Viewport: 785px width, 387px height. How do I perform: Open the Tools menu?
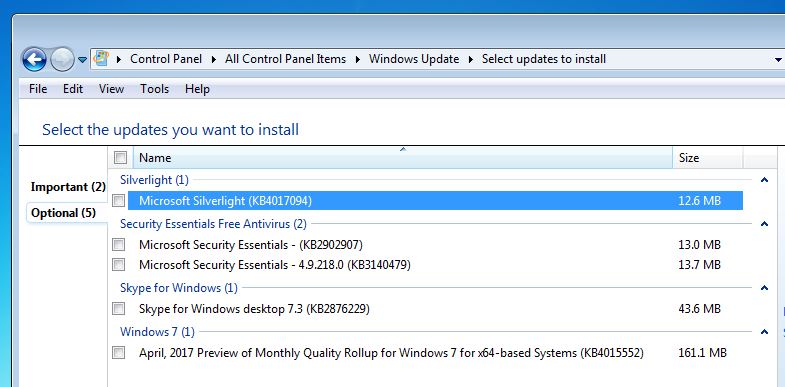[x=154, y=89]
